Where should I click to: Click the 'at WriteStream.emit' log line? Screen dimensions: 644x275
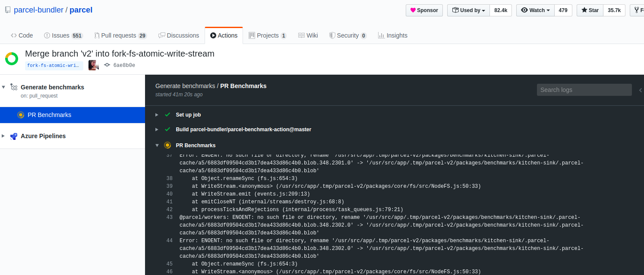point(251,194)
